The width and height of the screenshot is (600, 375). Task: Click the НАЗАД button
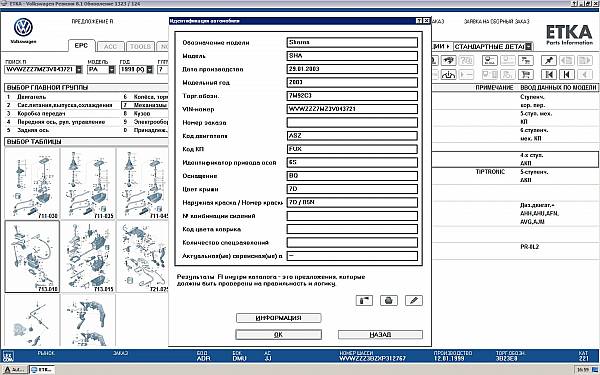(x=380, y=334)
